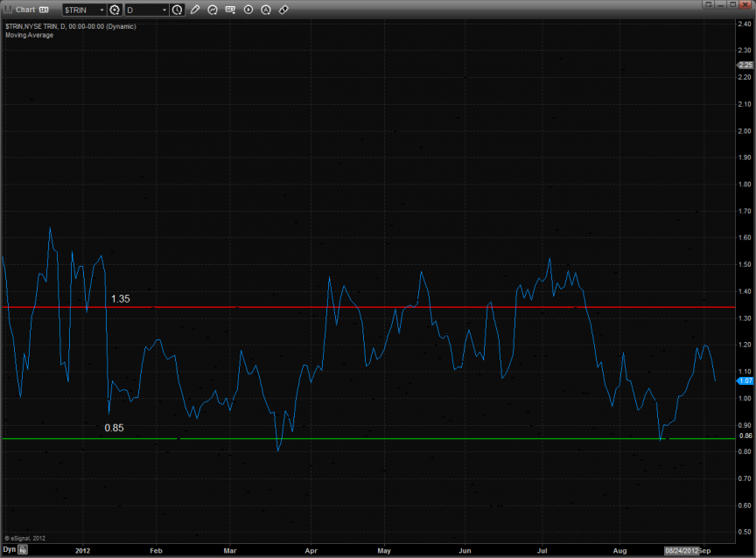Toggle the Dyn time scale button
Image resolution: width=756 pixels, height=558 pixels.
pos(10,550)
